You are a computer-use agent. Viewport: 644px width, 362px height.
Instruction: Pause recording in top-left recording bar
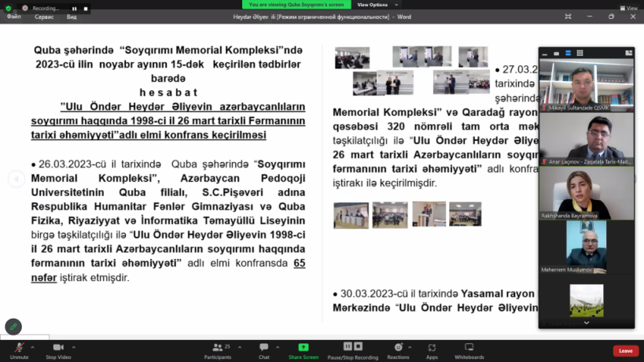pos(75,8)
